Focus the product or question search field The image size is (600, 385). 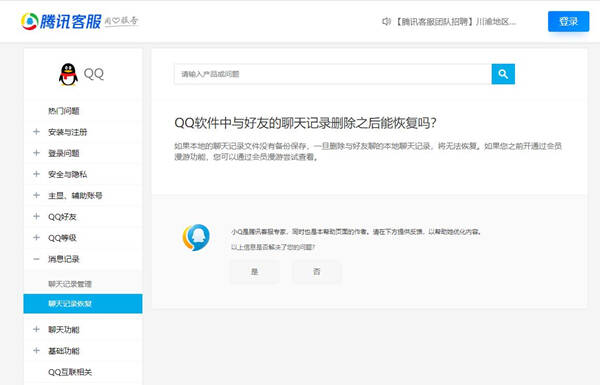pyautogui.click(x=333, y=74)
